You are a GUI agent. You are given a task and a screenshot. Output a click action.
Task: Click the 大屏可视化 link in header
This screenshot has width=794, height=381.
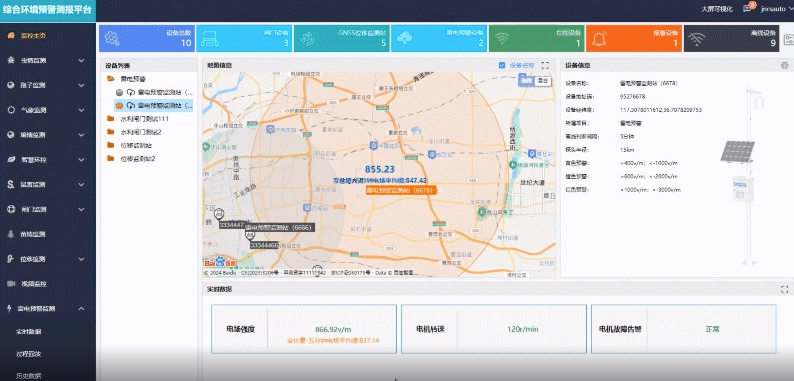click(x=717, y=9)
